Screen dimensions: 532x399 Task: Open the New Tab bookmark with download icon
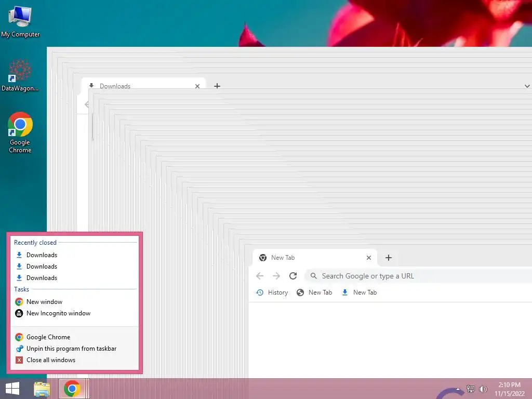click(x=360, y=292)
